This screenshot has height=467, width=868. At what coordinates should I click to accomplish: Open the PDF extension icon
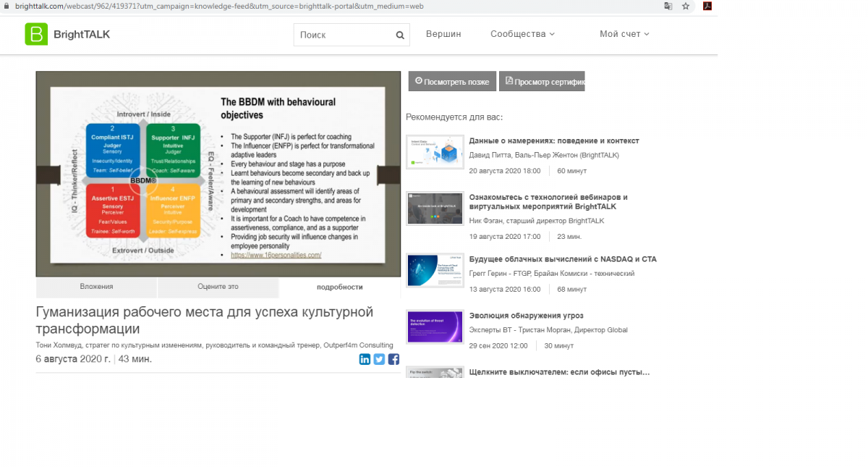(707, 6)
